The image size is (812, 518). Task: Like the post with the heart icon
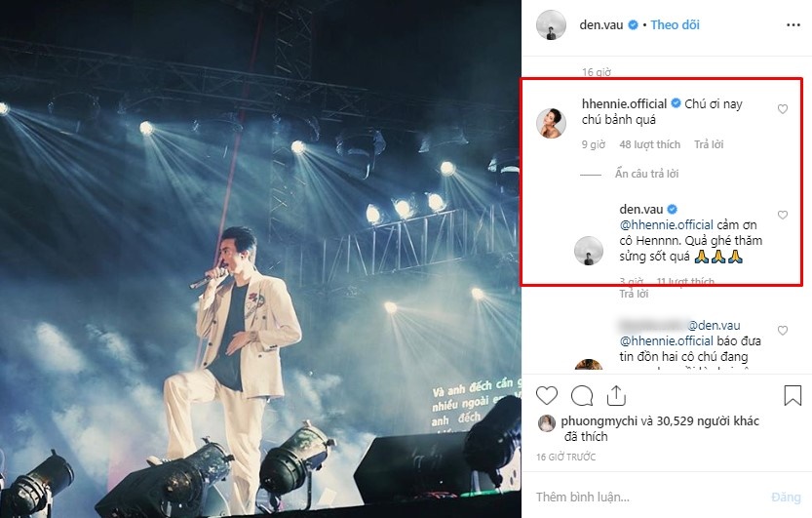(548, 395)
